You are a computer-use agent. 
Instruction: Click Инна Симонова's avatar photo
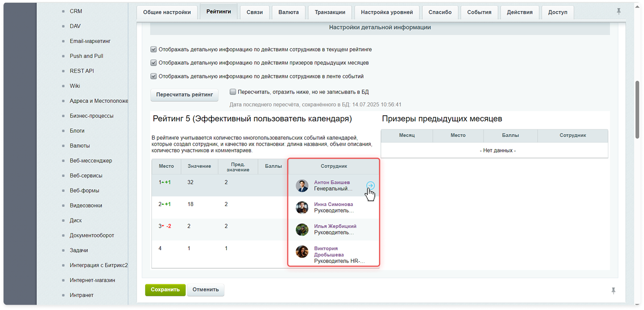(302, 207)
